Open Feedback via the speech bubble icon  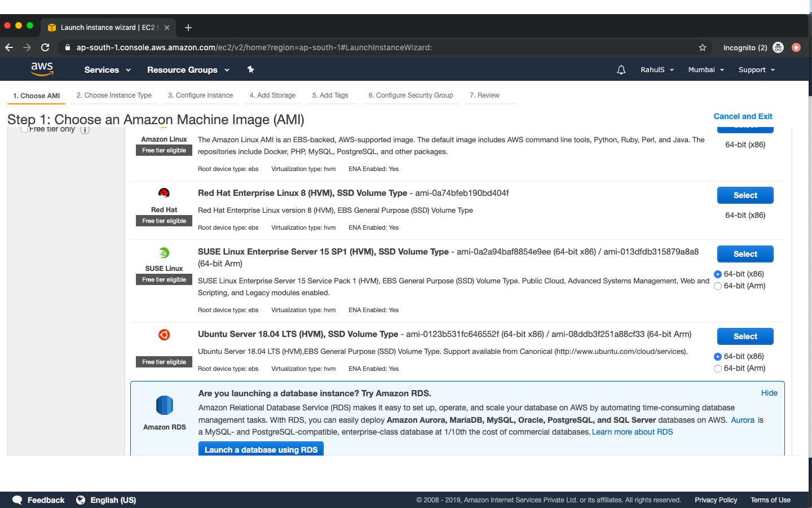coord(17,500)
